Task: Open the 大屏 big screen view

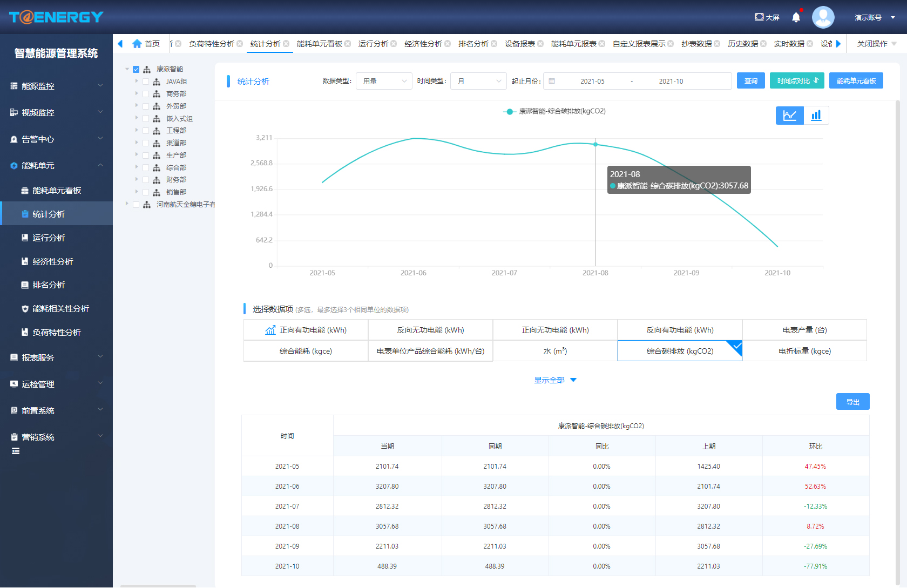Action: click(x=767, y=17)
